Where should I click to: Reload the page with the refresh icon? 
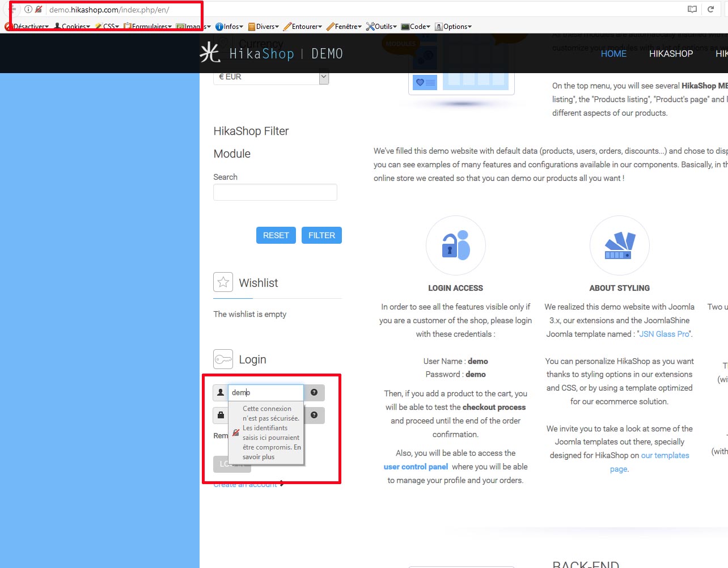tap(710, 9)
